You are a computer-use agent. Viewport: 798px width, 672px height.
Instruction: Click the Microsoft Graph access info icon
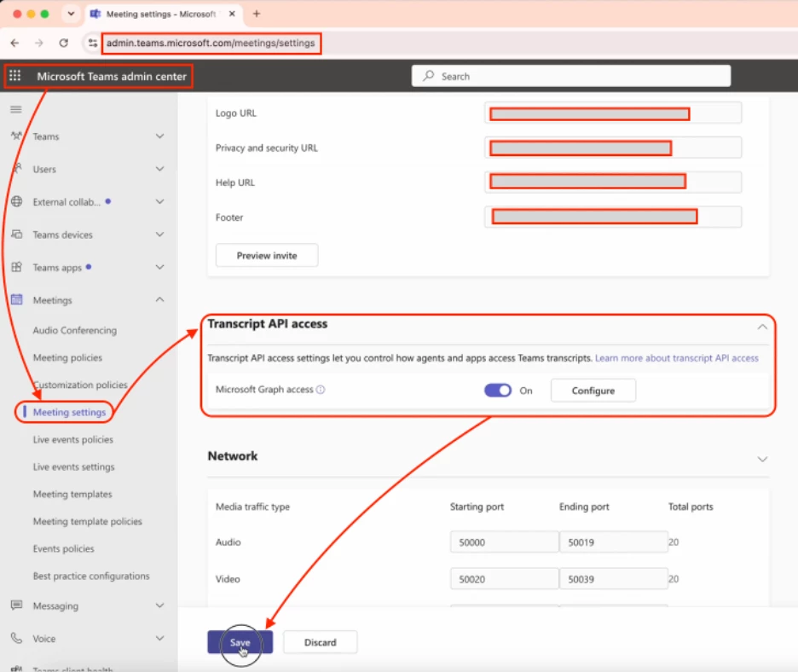320,390
